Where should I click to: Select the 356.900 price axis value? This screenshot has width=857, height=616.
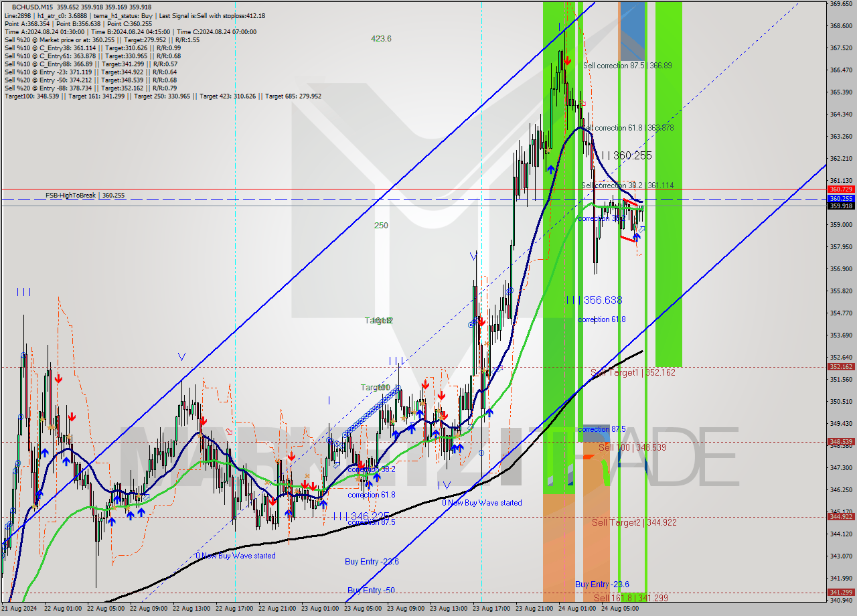[841, 268]
